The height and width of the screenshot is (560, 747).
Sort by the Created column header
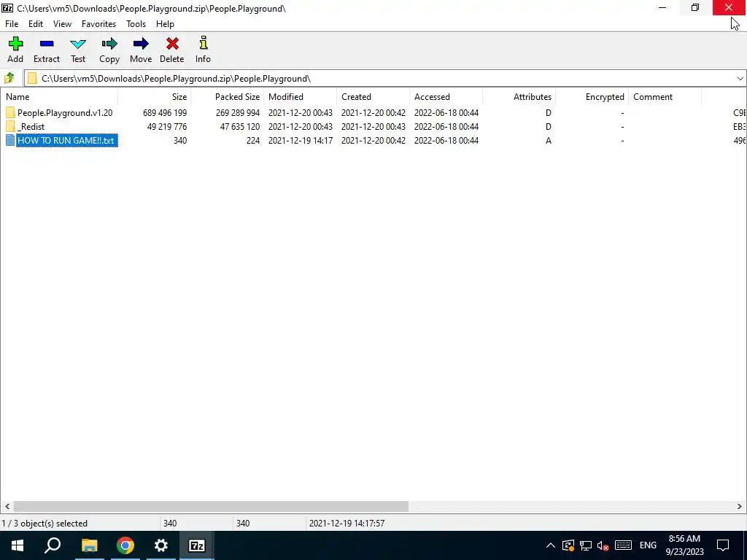coord(373,97)
